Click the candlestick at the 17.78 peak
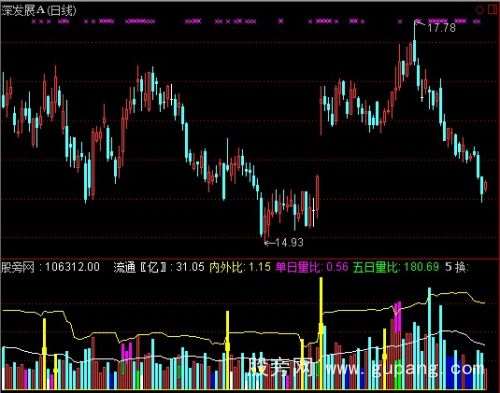 tap(415, 43)
